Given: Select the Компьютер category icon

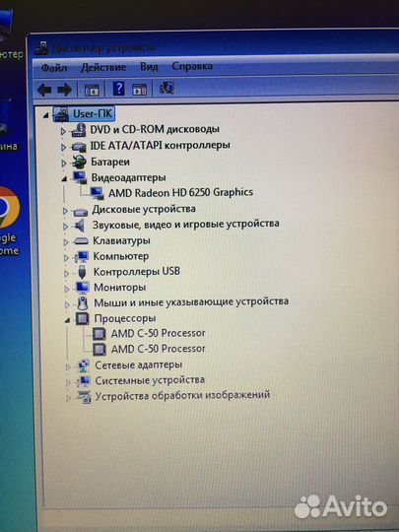Looking at the screenshot, I should pos(82,257).
